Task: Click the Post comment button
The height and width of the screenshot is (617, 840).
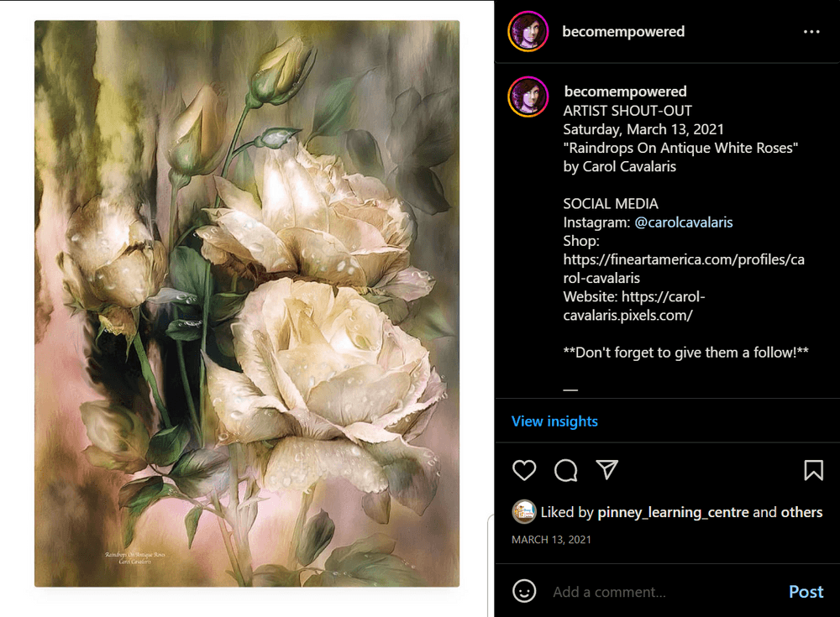Action: click(x=806, y=592)
